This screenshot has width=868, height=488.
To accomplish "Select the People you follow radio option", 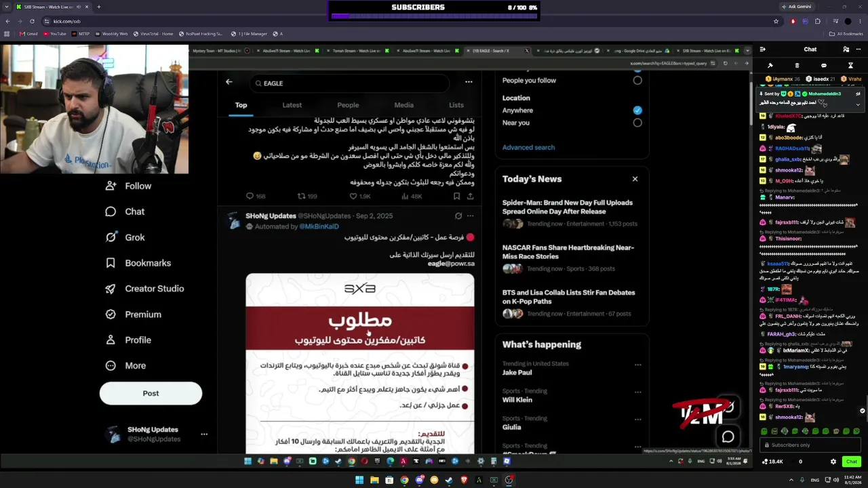I will [637, 81].
